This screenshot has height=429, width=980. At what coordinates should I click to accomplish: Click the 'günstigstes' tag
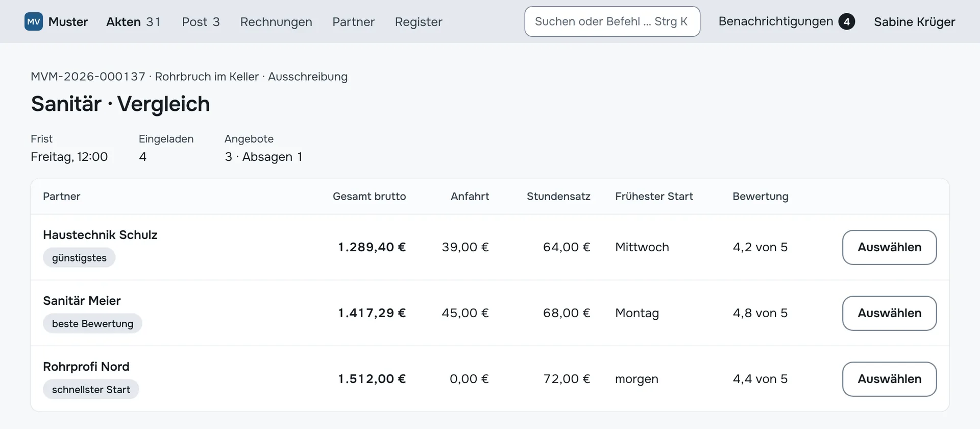click(x=79, y=257)
